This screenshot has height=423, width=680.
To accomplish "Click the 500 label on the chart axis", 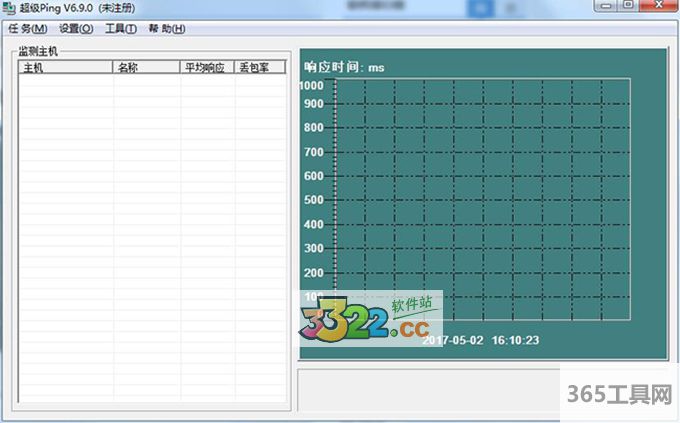I will pos(313,200).
